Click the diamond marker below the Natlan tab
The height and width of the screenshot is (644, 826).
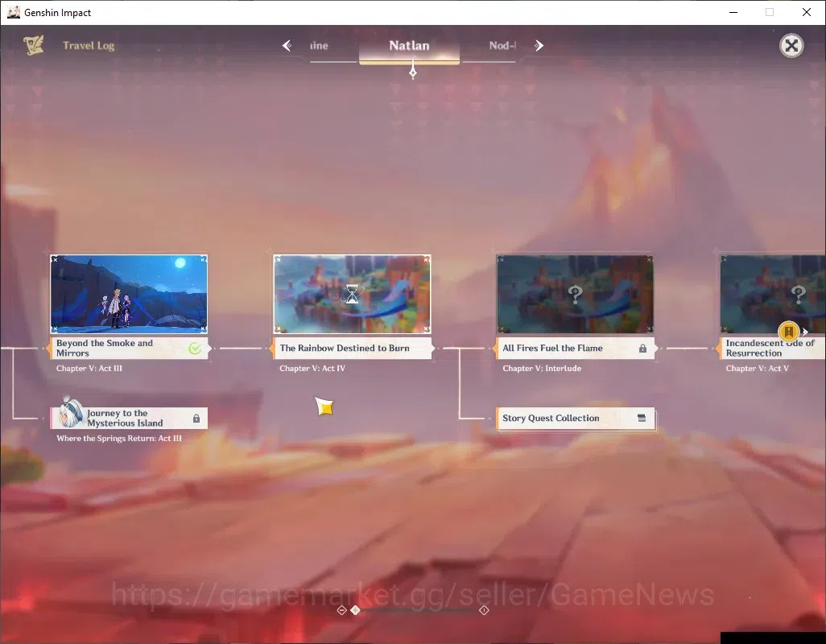click(x=413, y=72)
